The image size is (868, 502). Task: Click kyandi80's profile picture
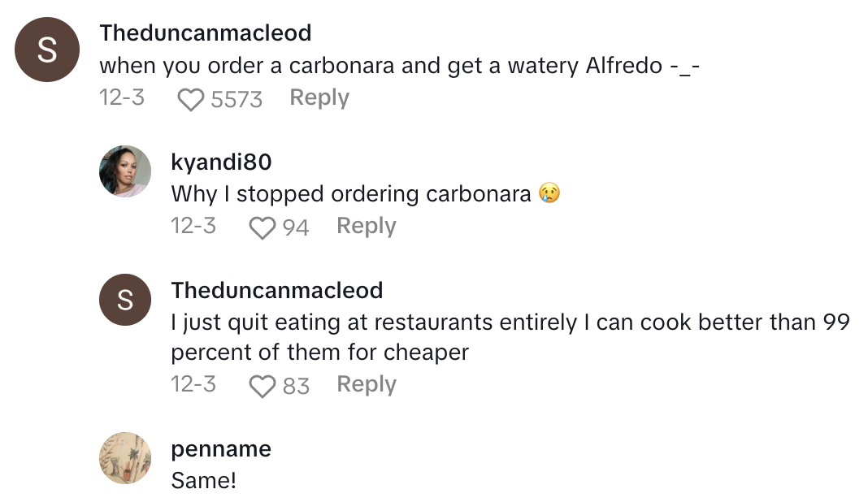125,172
